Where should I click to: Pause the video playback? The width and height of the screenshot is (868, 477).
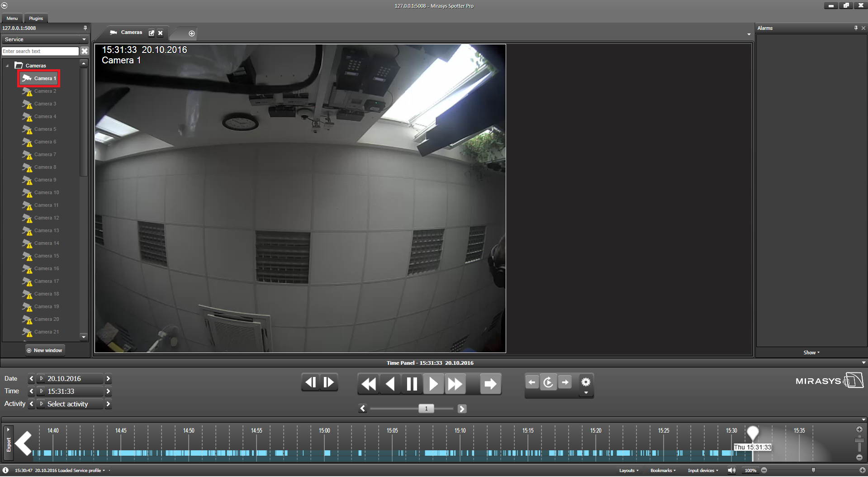(x=412, y=384)
